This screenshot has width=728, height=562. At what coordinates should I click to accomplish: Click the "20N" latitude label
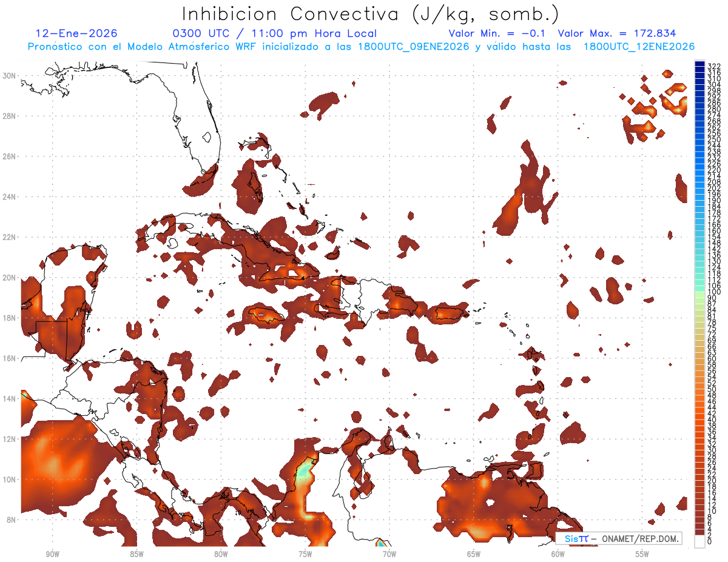10,278
